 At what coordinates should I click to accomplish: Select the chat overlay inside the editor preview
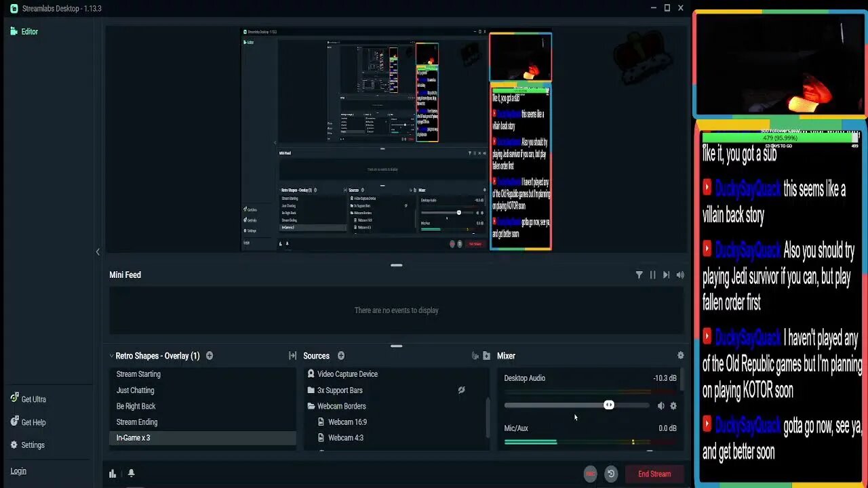(521, 167)
